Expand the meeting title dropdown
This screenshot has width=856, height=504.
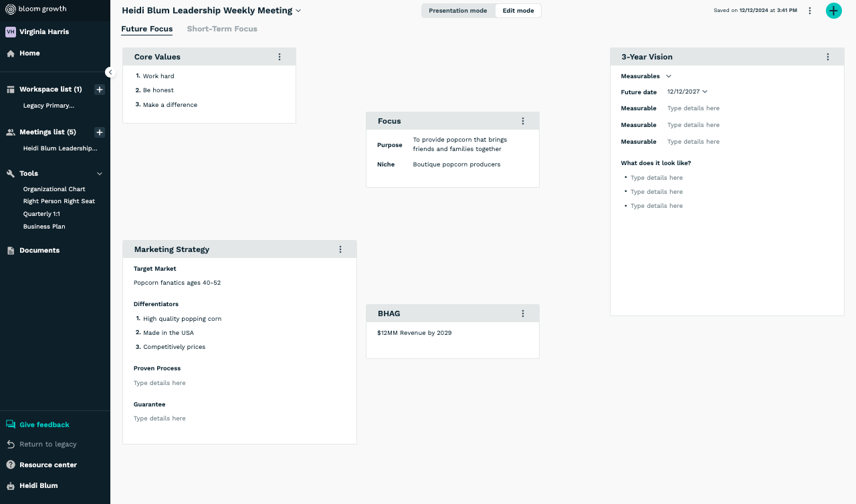298,11
